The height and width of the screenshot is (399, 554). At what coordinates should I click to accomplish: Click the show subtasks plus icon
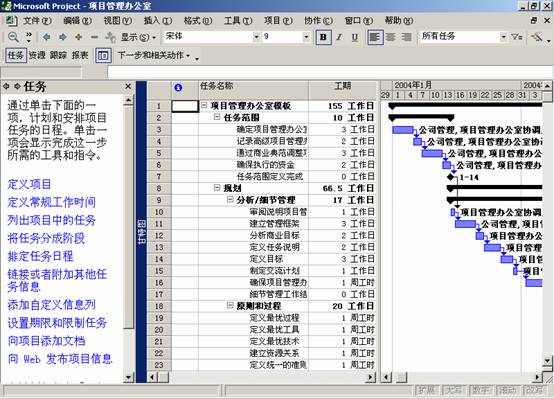(78, 37)
